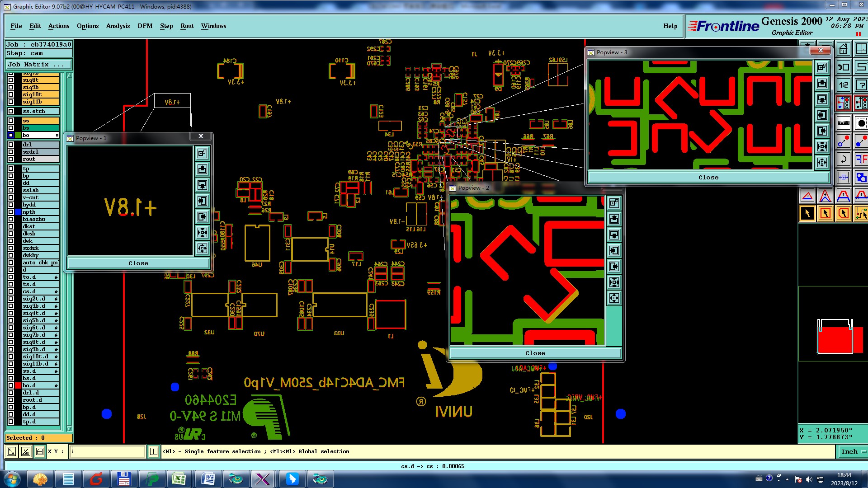
Task: Select the black arrow select tool
Action: (x=807, y=213)
